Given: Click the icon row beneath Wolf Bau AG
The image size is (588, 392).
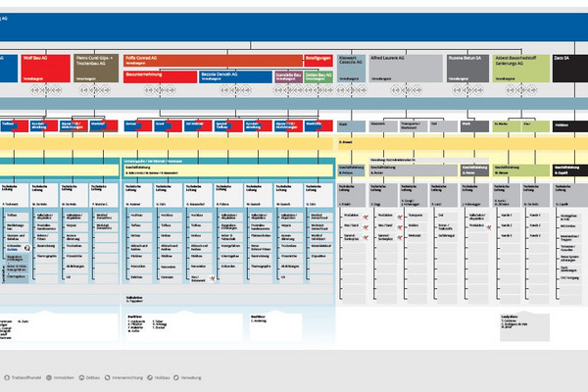Looking at the screenshot, I should pyautogui.click(x=39, y=91).
